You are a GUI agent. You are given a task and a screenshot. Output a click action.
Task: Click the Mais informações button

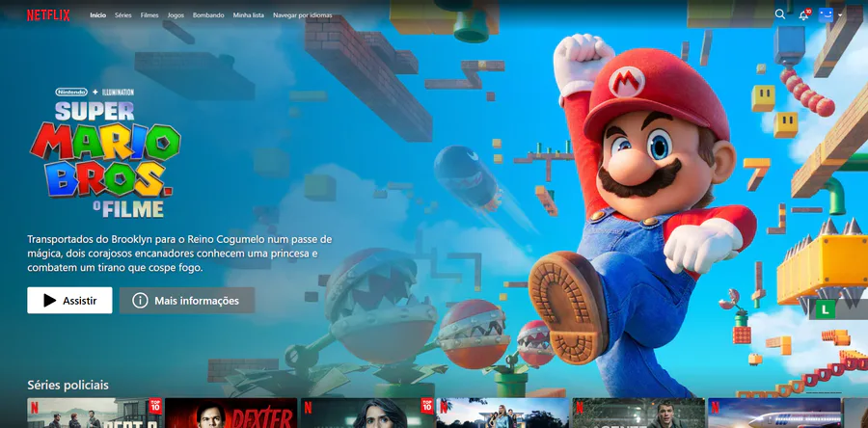pos(187,300)
